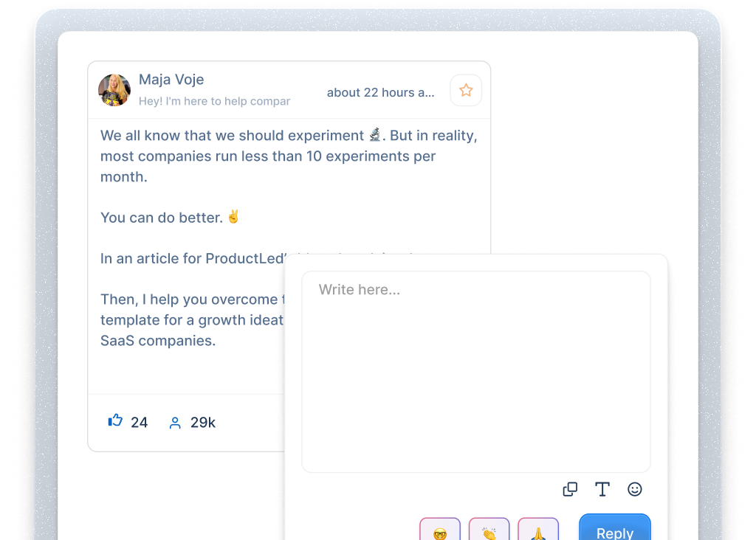Click the thumbs-up like icon
756x540 pixels.
click(x=115, y=421)
